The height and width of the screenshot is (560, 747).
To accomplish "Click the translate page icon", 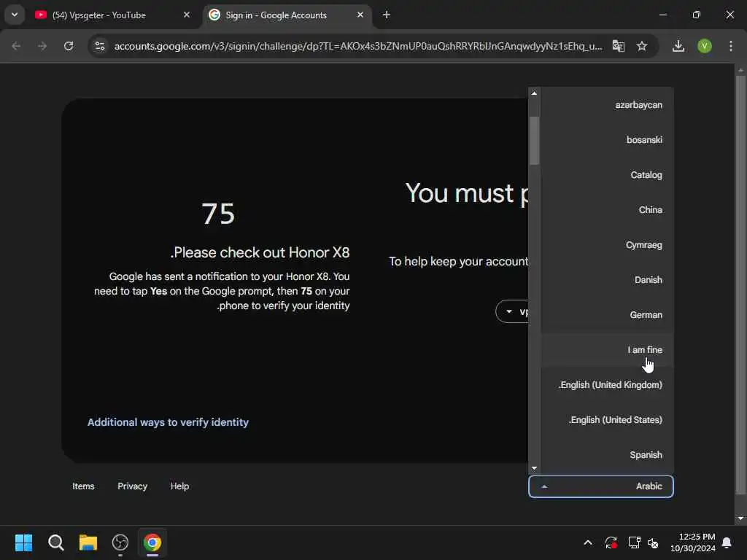I will point(619,46).
